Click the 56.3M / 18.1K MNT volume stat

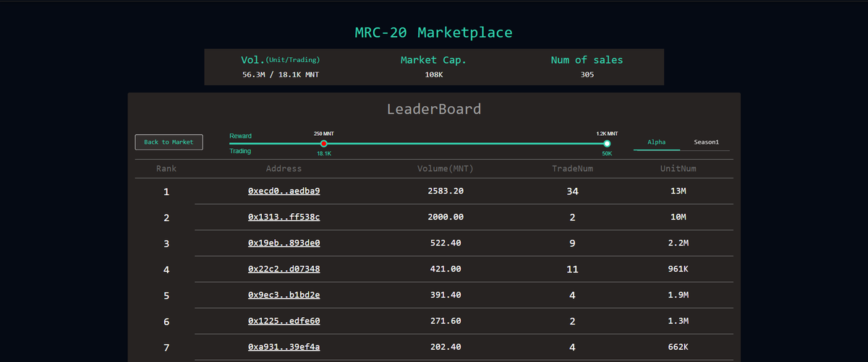[x=280, y=74]
